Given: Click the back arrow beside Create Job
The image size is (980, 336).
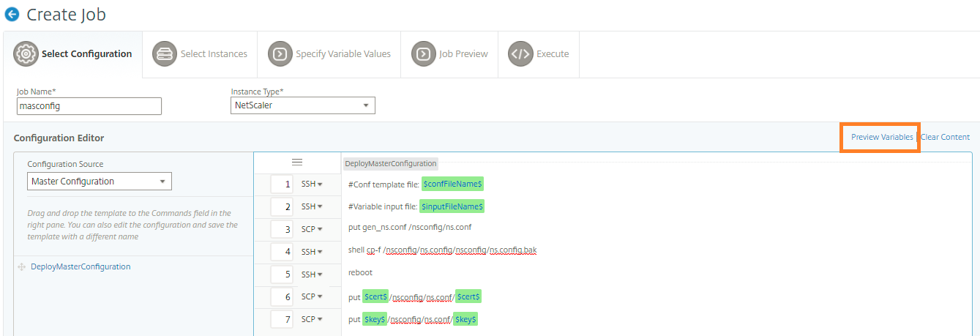Looking at the screenshot, I should coord(12,14).
